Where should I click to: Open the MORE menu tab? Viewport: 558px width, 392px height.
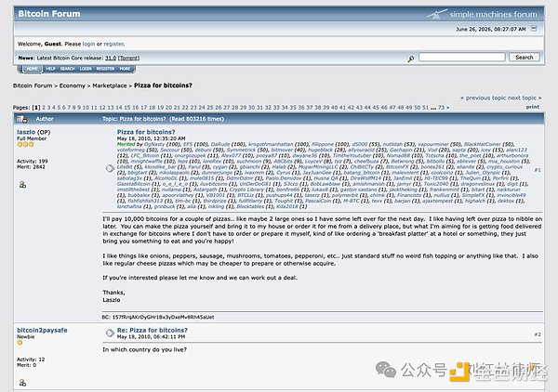point(125,69)
